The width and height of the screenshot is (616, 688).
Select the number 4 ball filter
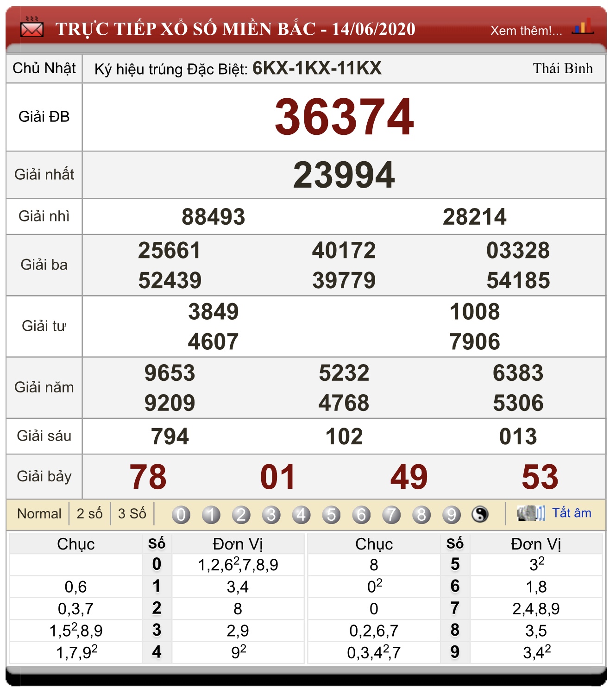click(302, 515)
